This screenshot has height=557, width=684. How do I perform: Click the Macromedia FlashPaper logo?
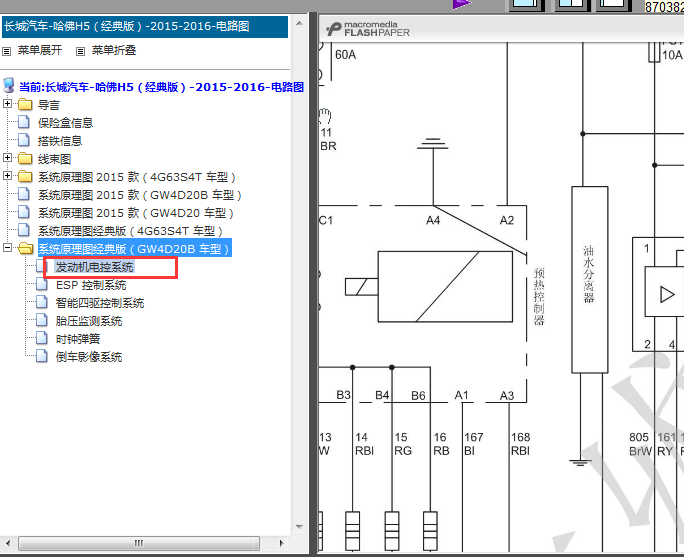[368, 29]
